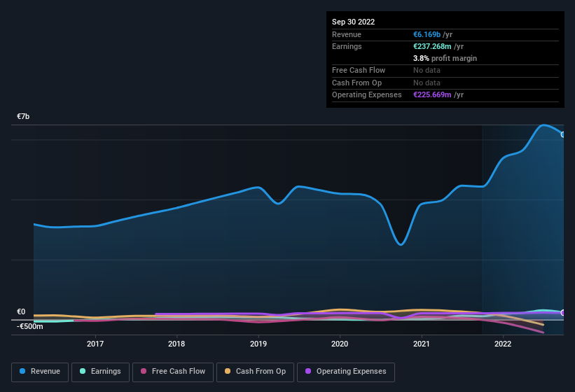Toggle the Revenue legend button
The width and height of the screenshot is (575, 392).
40,372
